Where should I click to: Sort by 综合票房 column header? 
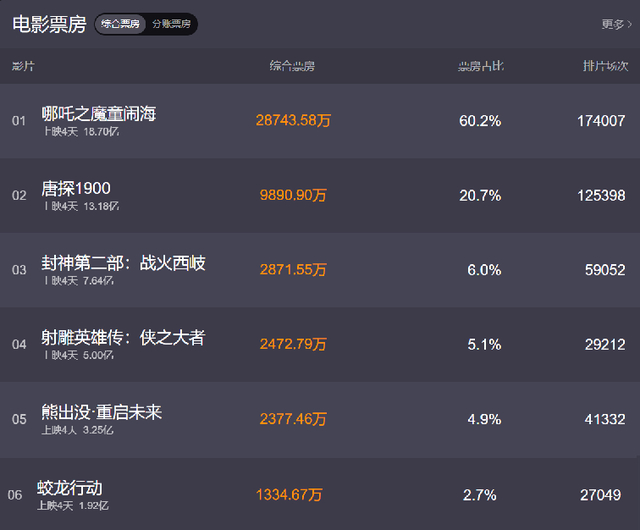[x=292, y=66]
